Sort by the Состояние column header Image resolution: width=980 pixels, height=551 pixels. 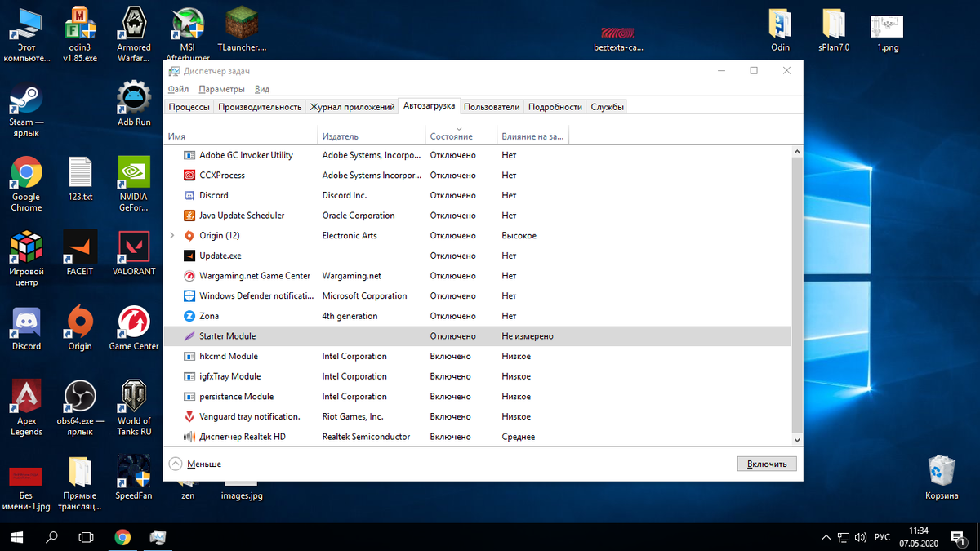click(x=461, y=136)
